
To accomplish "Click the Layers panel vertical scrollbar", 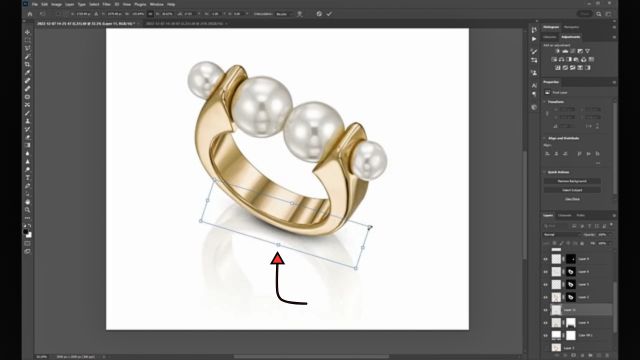I will pyautogui.click(x=615, y=306).
